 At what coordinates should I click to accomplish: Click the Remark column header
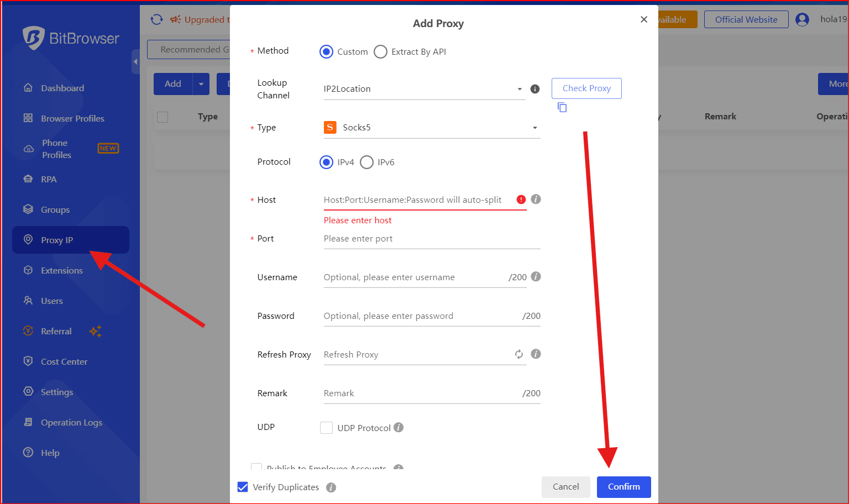pos(720,117)
